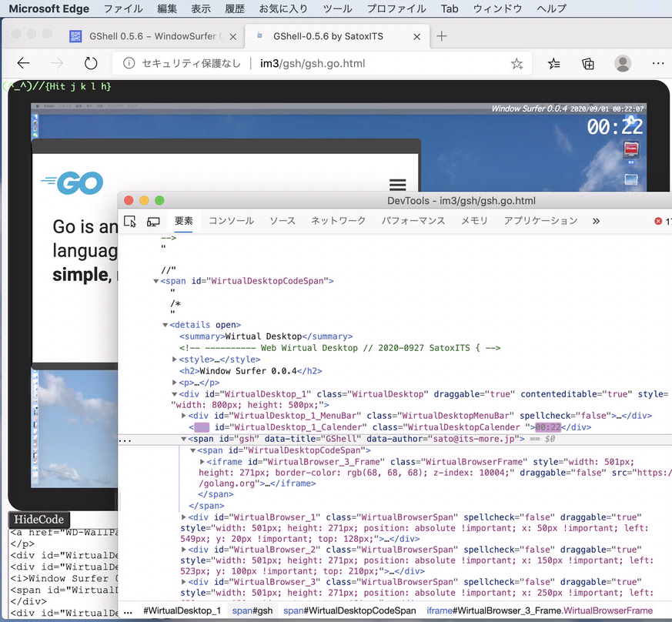
Task: Open the ネットワーク DevTools tab
Action: tap(338, 221)
